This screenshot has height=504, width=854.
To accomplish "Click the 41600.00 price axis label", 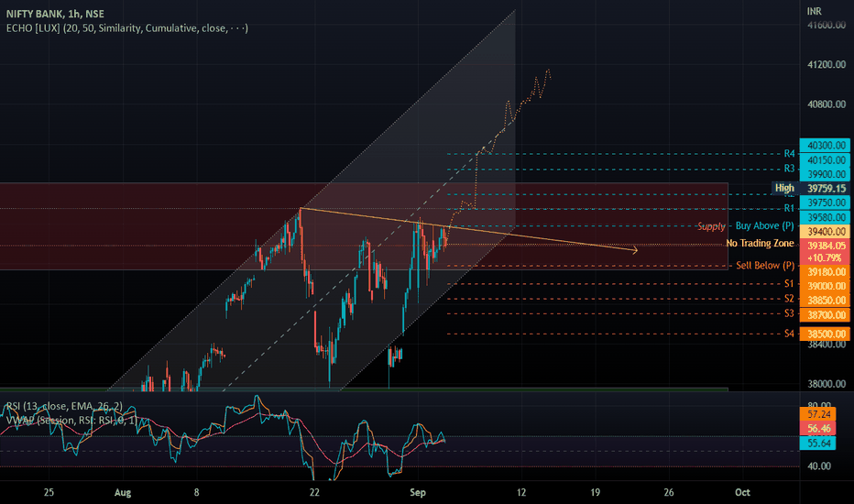I will tap(827, 25).
